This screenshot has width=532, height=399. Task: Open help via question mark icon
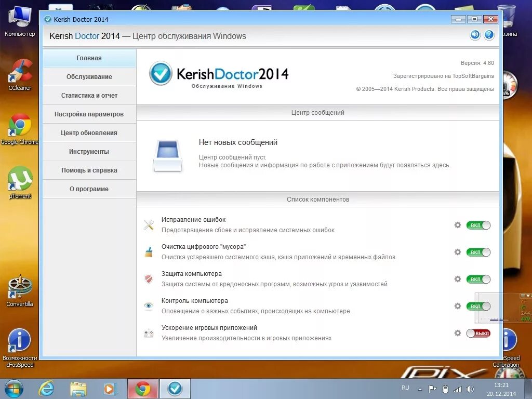coord(489,35)
